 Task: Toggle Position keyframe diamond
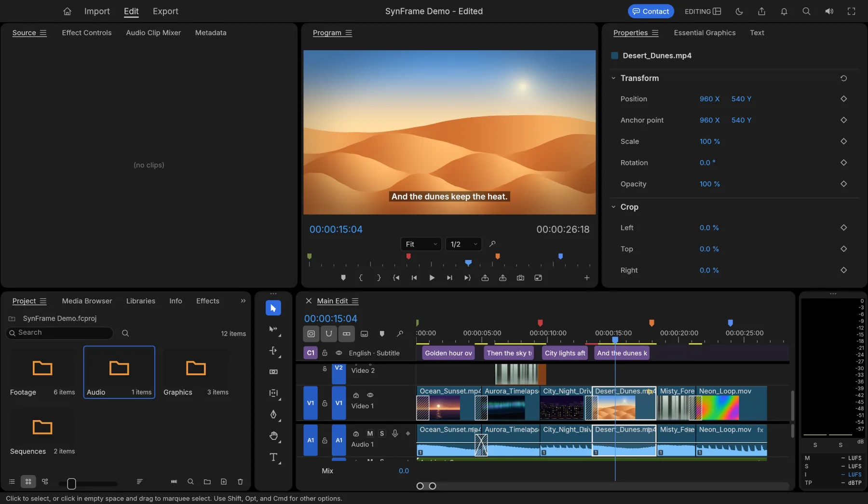[843, 99]
